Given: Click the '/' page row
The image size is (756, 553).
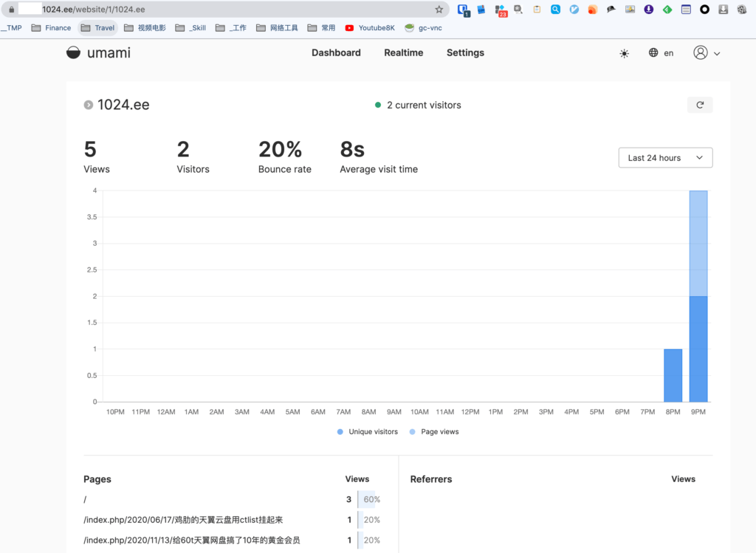Looking at the screenshot, I should coord(233,500).
